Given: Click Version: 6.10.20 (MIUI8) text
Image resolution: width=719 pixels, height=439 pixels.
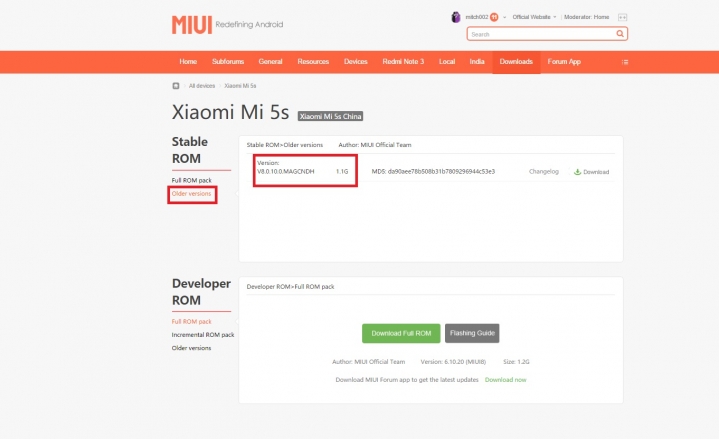Looking at the screenshot, I should [453, 362].
